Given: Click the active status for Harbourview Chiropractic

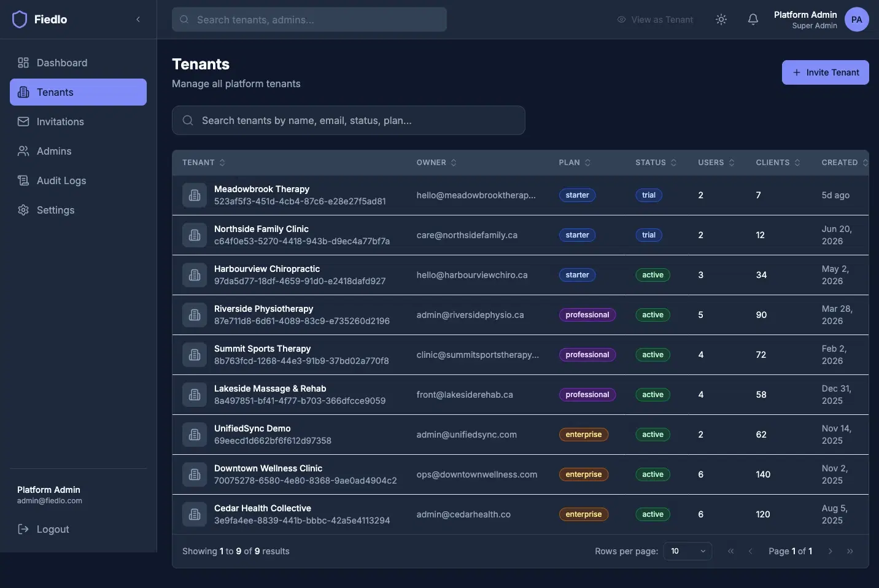Looking at the screenshot, I should coord(652,275).
